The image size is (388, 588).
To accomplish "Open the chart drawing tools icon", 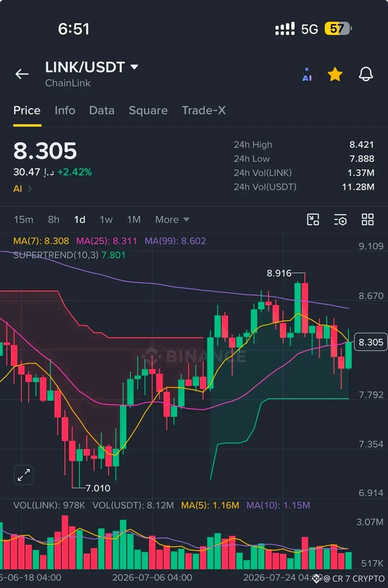I will point(313,219).
